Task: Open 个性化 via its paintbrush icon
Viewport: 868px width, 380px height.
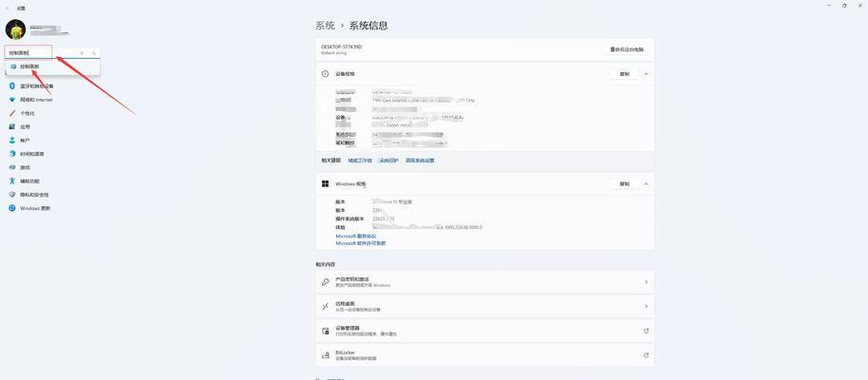Action: (12, 113)
